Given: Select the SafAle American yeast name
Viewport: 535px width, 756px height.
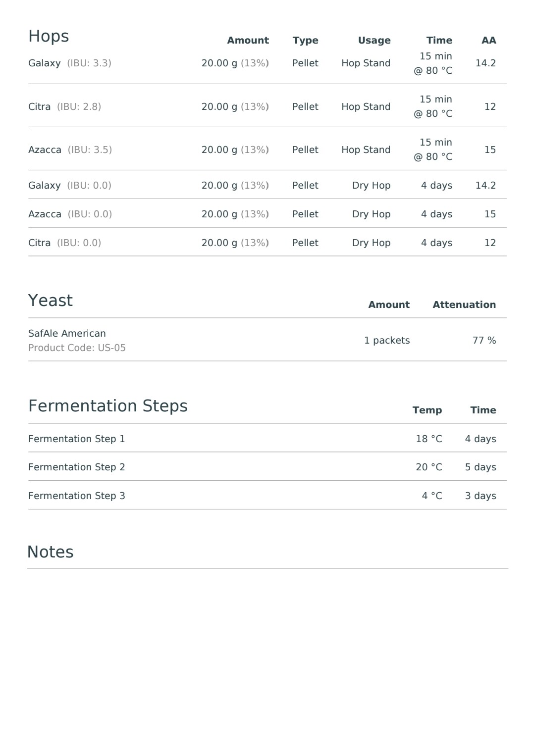Looking at the screenshot, I should pos(67,333).
